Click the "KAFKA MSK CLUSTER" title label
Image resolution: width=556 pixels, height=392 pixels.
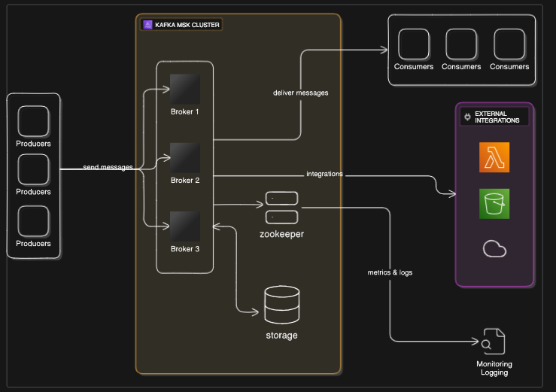click(187, 25)
